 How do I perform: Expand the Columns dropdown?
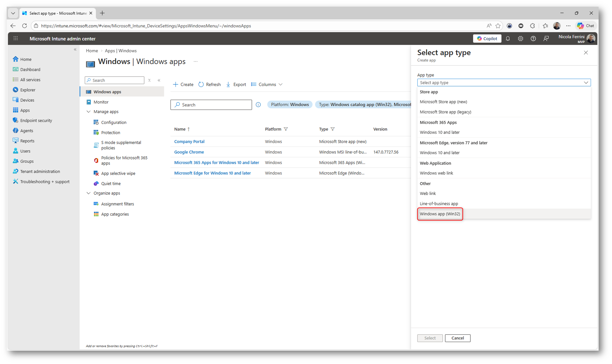click(267, 84)
